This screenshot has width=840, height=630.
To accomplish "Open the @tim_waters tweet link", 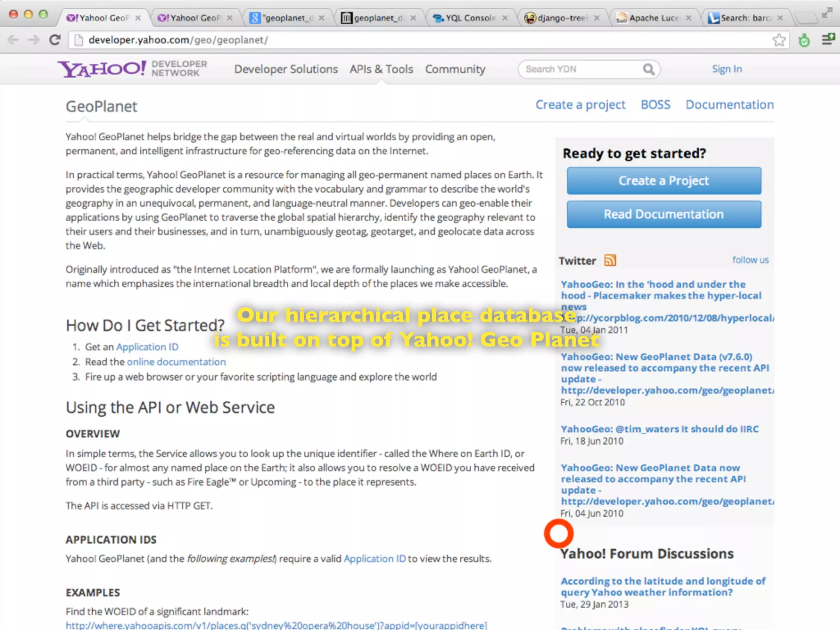I will click(x=660, y=429).
